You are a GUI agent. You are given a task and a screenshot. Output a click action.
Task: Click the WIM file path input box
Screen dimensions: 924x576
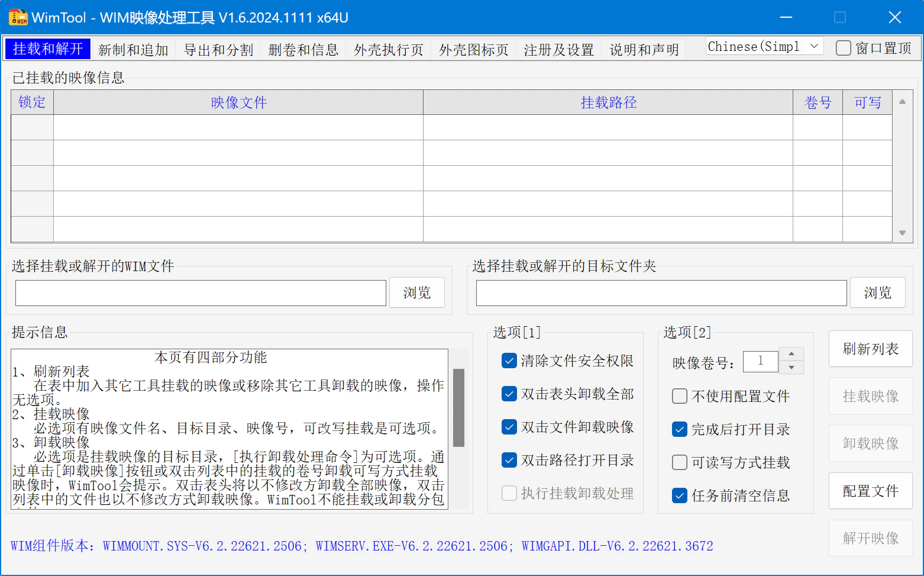click(200, 292)
